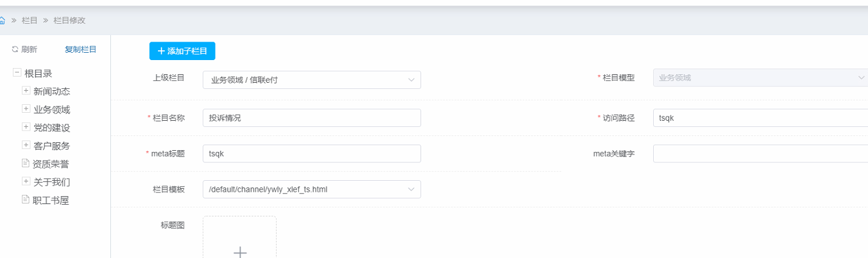This screenshot has height=258, width=868.
Task: Expand the 客户服务 tree node
Action: (x=26, y=145)
